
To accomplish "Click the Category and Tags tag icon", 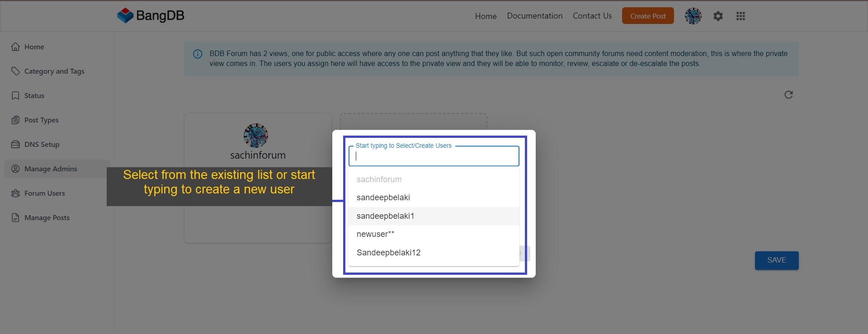I will pyautogui.click(x=15, y=71).
